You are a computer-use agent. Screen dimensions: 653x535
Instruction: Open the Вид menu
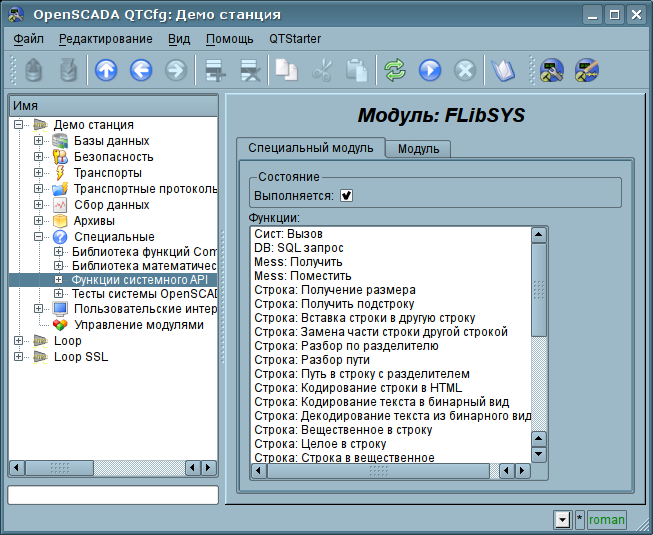179,39
